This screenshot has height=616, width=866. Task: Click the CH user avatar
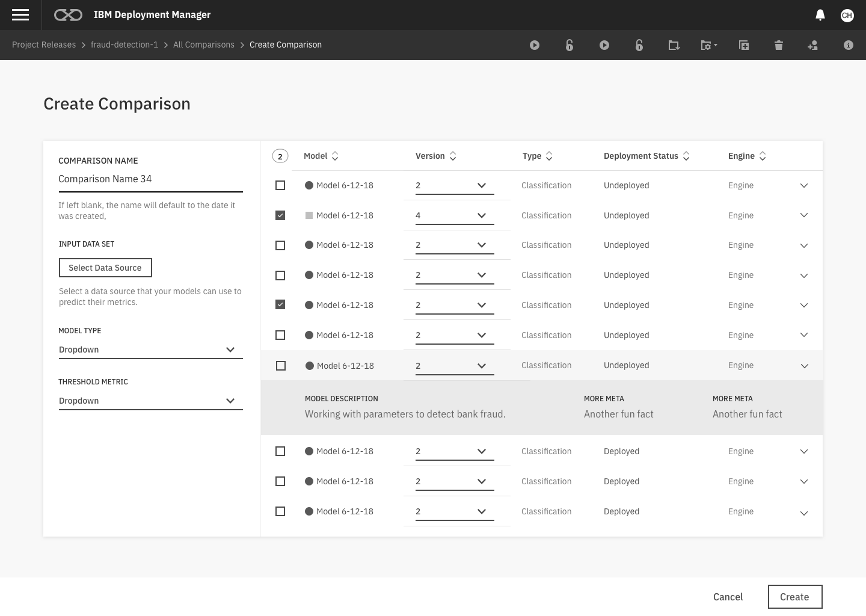point(847,15)
